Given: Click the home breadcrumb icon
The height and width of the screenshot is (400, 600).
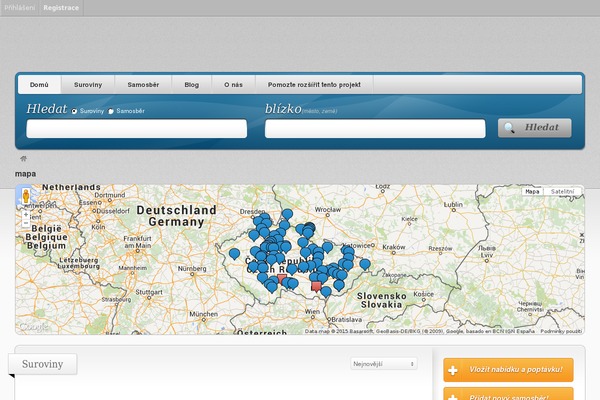Looking at the screenshot, I should (x=23, y=158).
